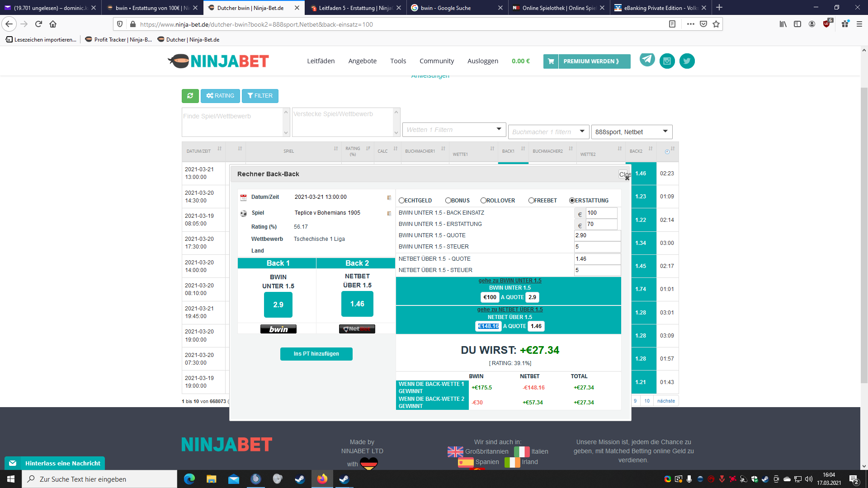The height and width of the screenshot is (488, 868).
Task: Expand the Buchmacher 1 filtern dropdown
Action: pos(548,132)
